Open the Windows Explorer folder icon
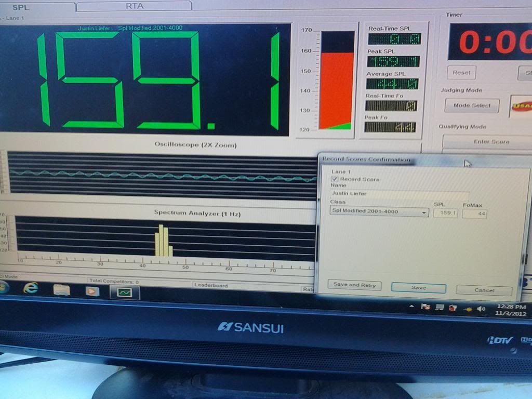The image size is (532, 399). tap(61, 290)
